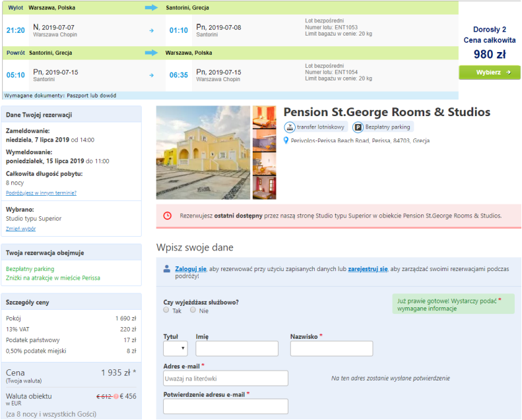Screen dimensions: 522x420
Task: Click the outbound flight route arrow icon
Action: pos(152,8)
